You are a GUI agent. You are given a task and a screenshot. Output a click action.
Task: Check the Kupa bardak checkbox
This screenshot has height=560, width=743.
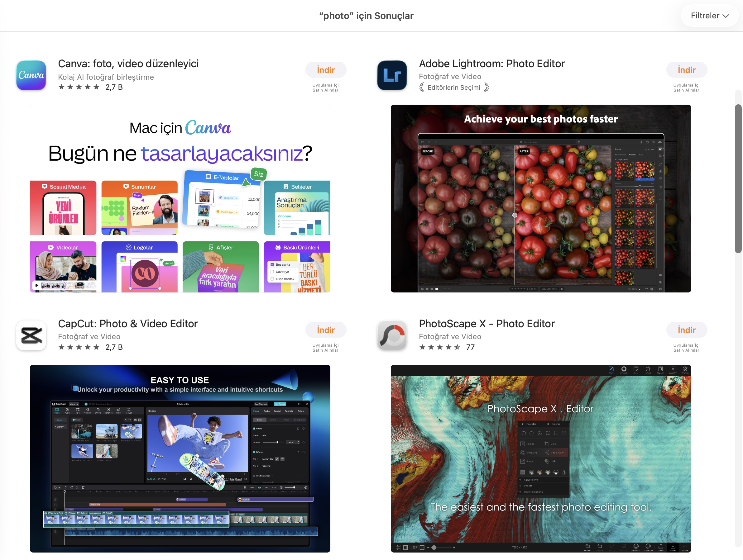pos(272,279)
